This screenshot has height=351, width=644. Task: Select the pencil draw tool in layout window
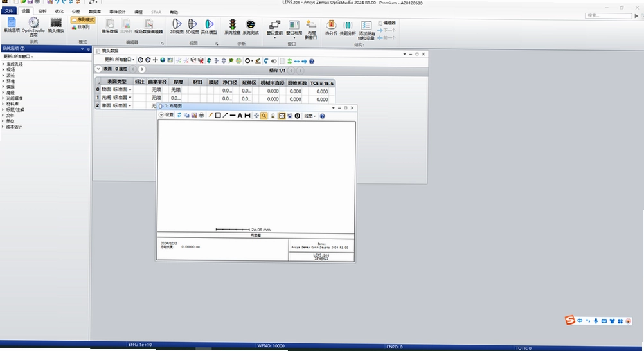click(210, 116)
